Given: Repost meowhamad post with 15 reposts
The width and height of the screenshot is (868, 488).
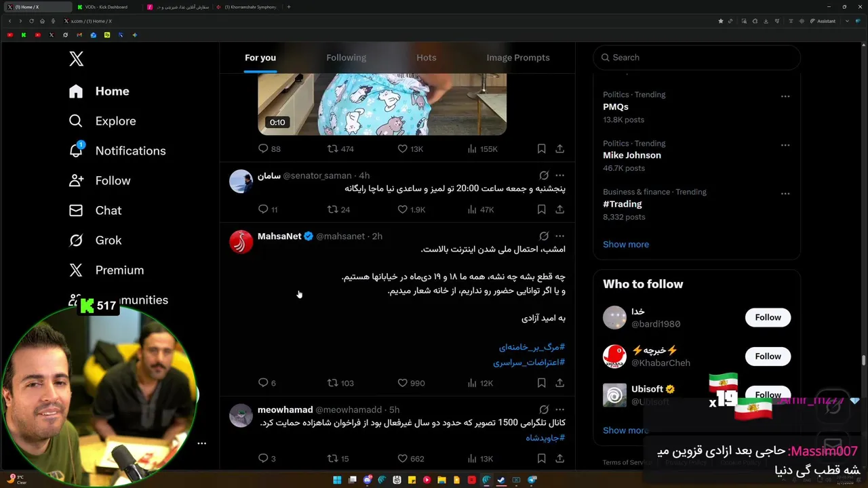Looking at the screenshot, I should pyautogui.click(x=338, y=459).
